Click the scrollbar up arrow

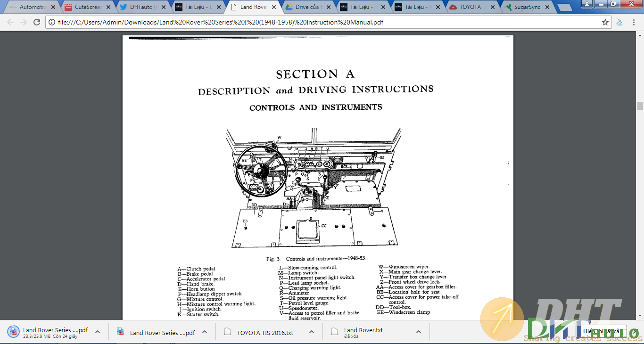(x=640, y=34)
